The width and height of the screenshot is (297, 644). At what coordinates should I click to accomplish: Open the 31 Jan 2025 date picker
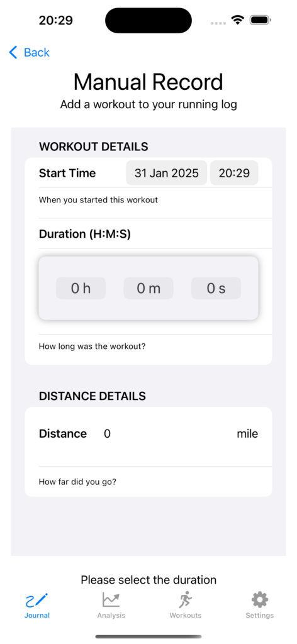point(166,173)
